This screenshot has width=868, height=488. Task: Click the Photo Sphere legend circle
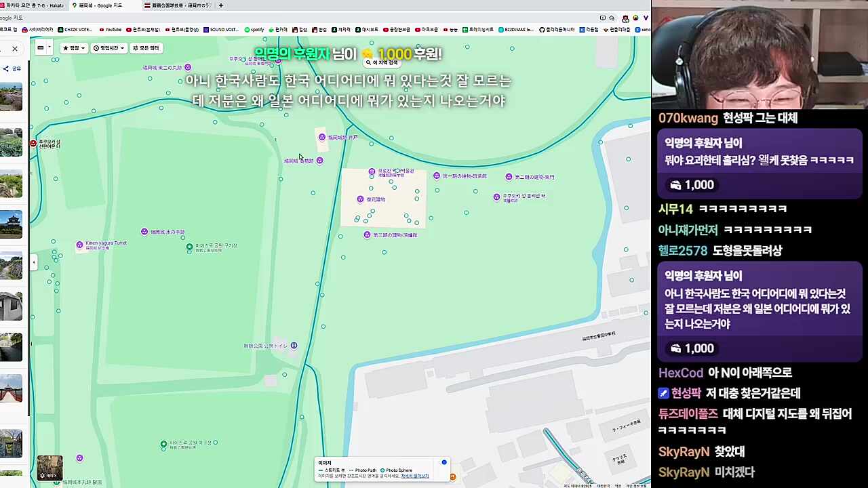(x=382, y=470)
